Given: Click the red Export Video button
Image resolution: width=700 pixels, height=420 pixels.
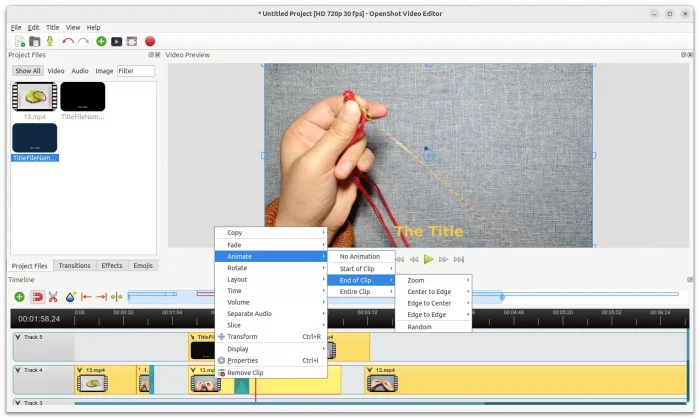Looking at the screenshot, I should pyautogui.click(x=149, y=41).
